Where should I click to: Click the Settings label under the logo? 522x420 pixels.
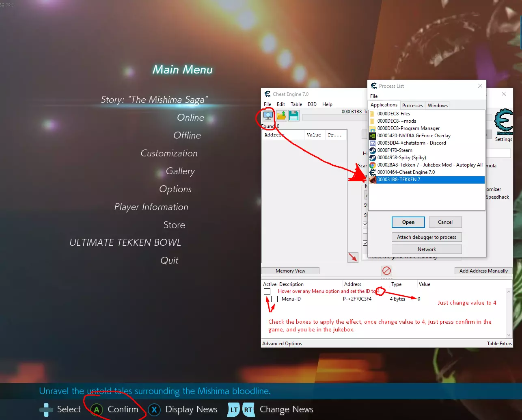point(504,139)
